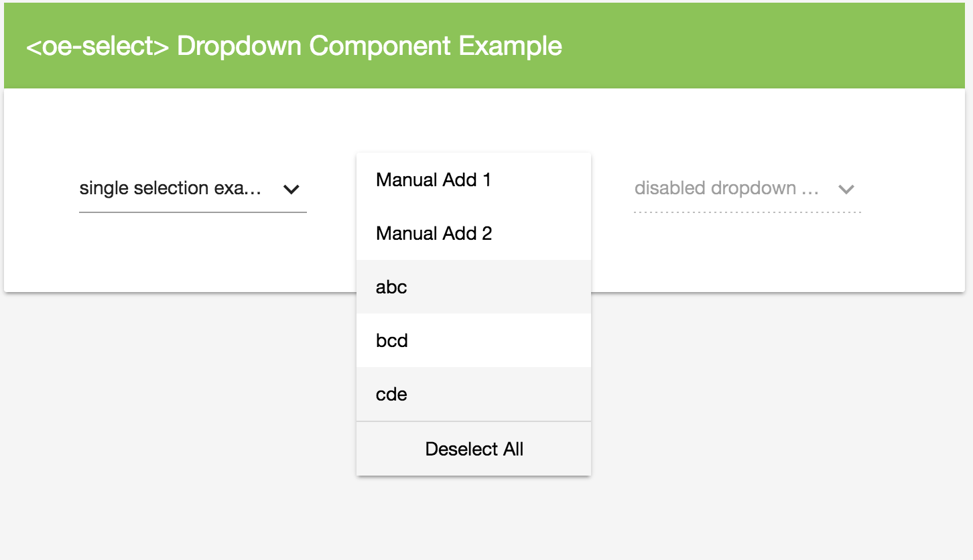
Task: Click the grayed-out disabled dropdown chevron
Action: 846,190
